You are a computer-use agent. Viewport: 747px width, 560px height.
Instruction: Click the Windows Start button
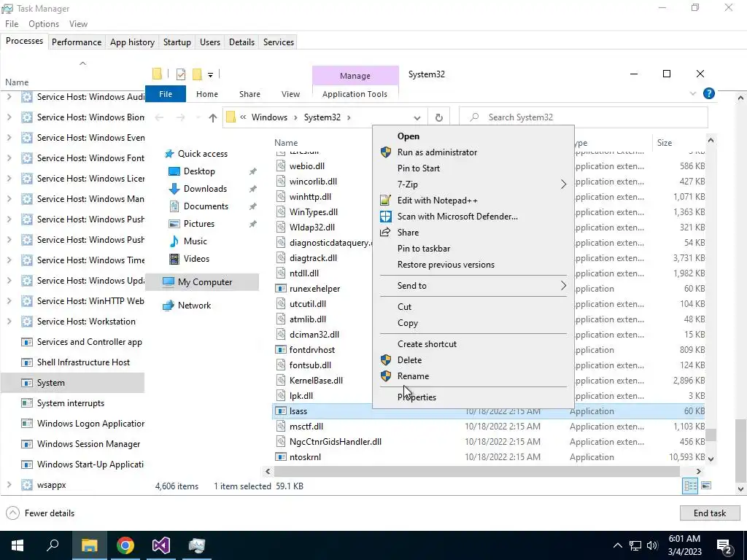18,545
